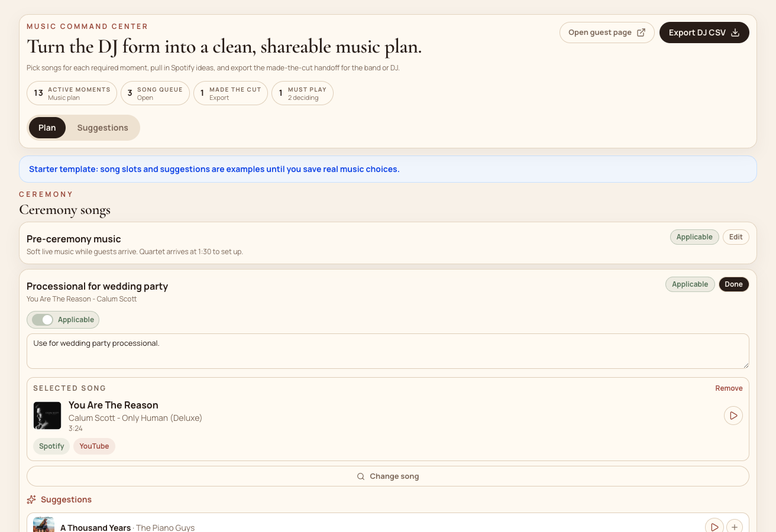Click the magnifier icon in Change song
Screen dimensions: 776x532
point(361,476)
